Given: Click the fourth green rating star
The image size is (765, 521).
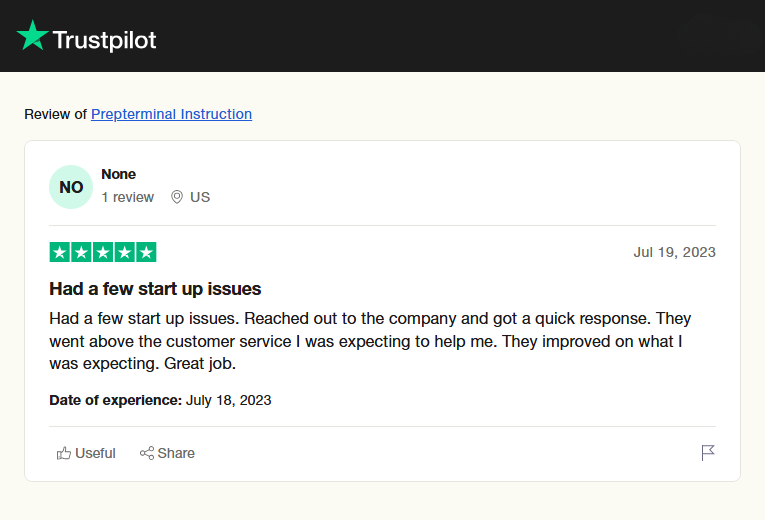Looking at the screenshot, I should (124, 252).
